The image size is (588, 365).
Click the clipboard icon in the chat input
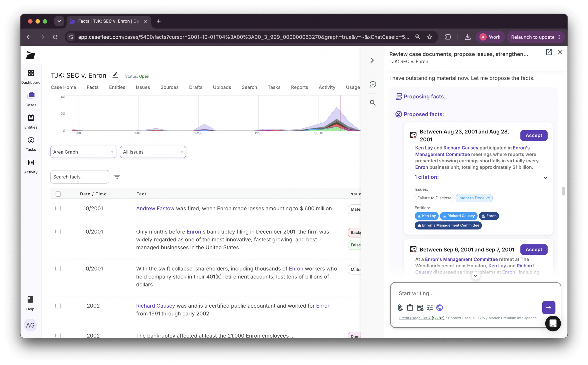pyautogui.click(x=410, y=308)
